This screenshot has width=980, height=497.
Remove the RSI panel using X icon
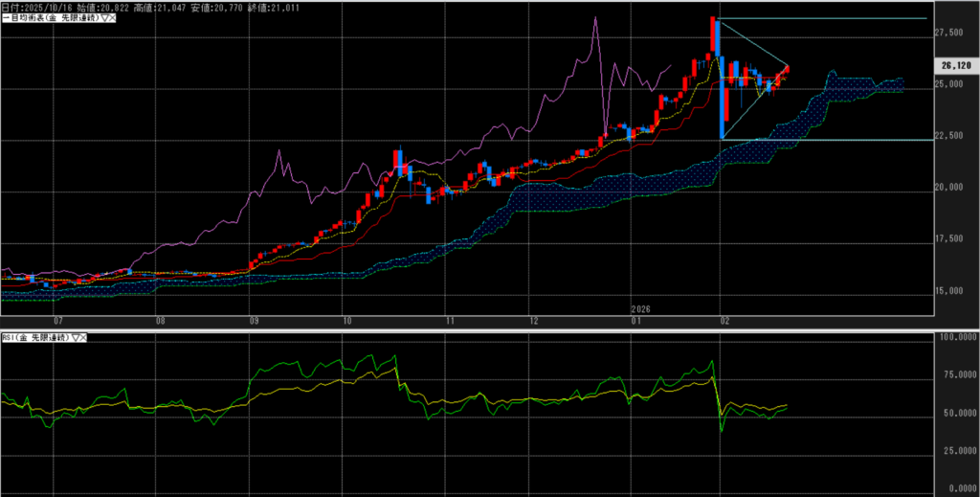[x=82, y=338]
